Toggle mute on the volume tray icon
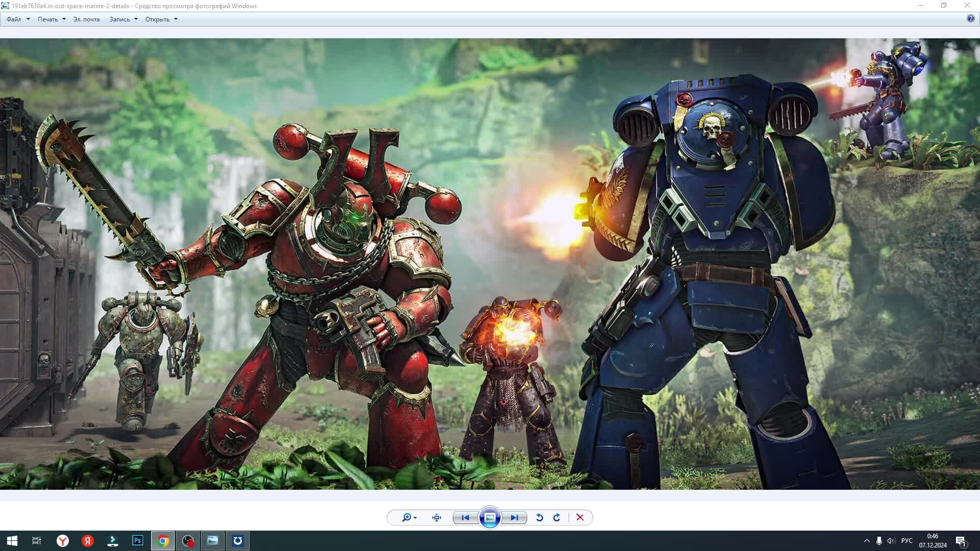Image resolution: width=980 pixels, height=551 pixels. tap(891, 540)
